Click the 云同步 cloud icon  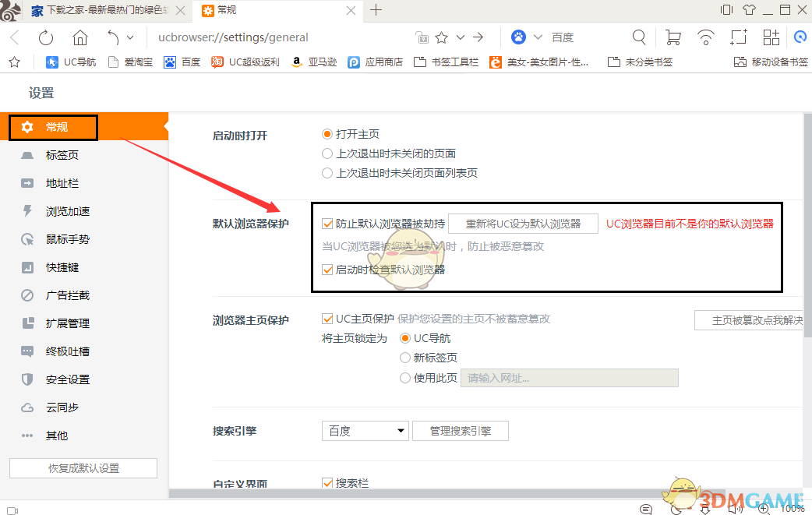[x=26, y=407]
